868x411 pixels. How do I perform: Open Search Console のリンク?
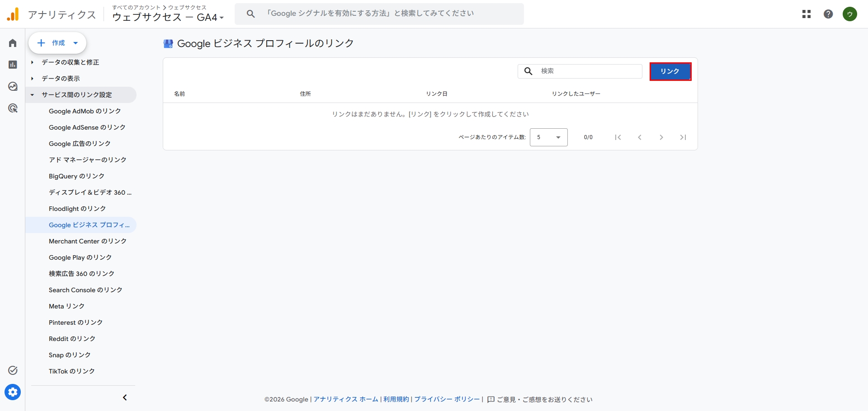[x=85, y=290]
